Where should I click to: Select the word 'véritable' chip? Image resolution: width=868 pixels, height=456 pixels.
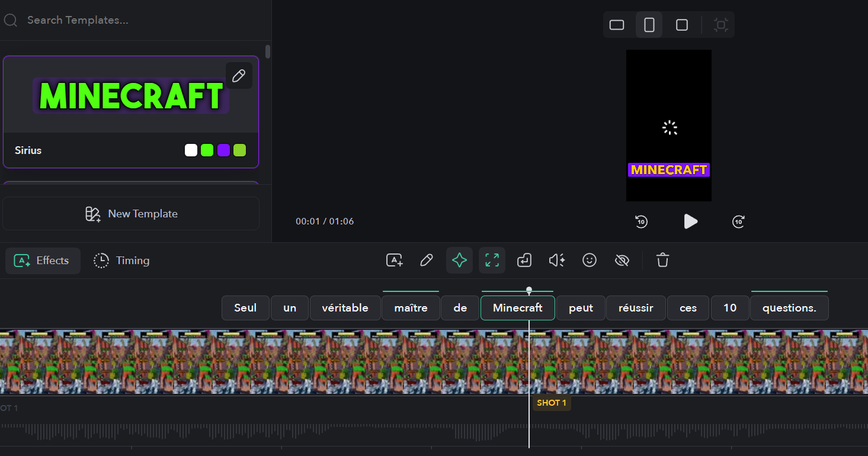pyautogui.click(x=345, y=308)
